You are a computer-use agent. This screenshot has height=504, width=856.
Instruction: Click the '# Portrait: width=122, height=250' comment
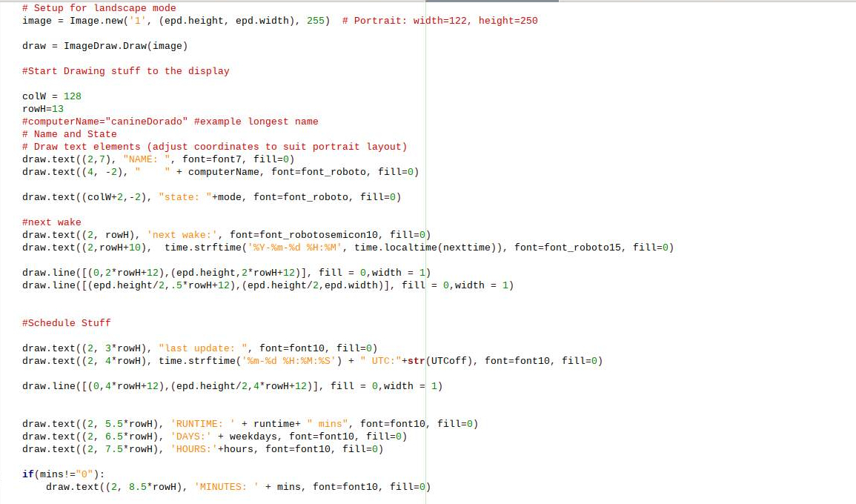440,21
